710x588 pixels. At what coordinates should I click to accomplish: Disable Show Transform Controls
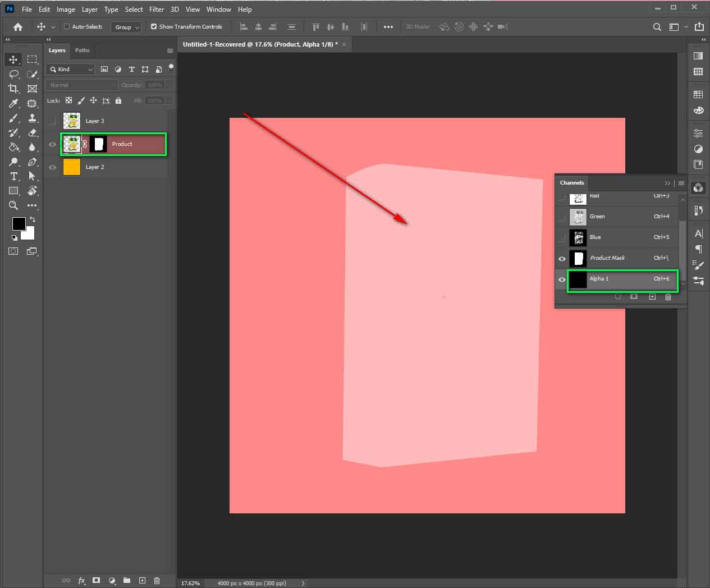pyautogui.click(x=153, y=26)
